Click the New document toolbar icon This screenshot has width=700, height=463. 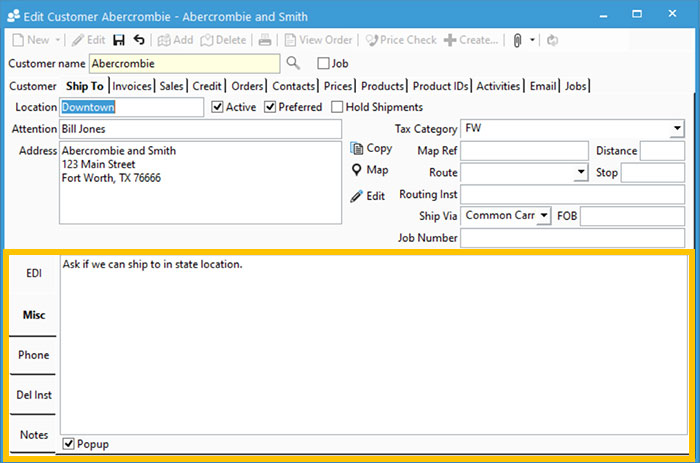[18, 40]
